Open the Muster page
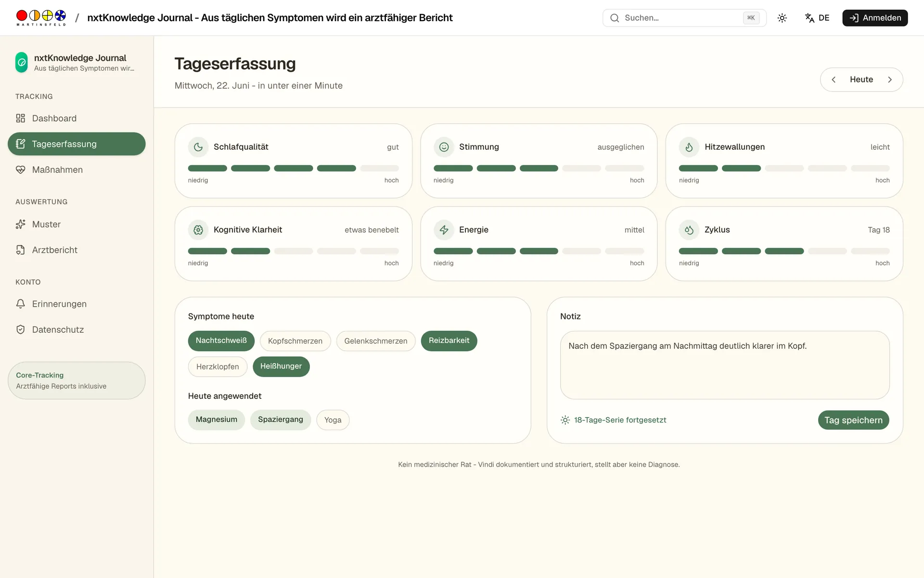The image size is (924, 578). [77, 224]
